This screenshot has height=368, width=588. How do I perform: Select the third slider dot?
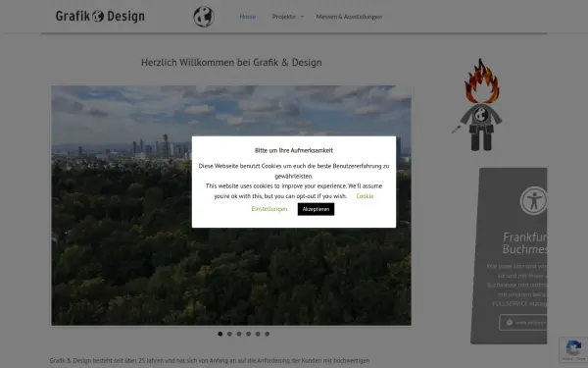coord(239,334)
